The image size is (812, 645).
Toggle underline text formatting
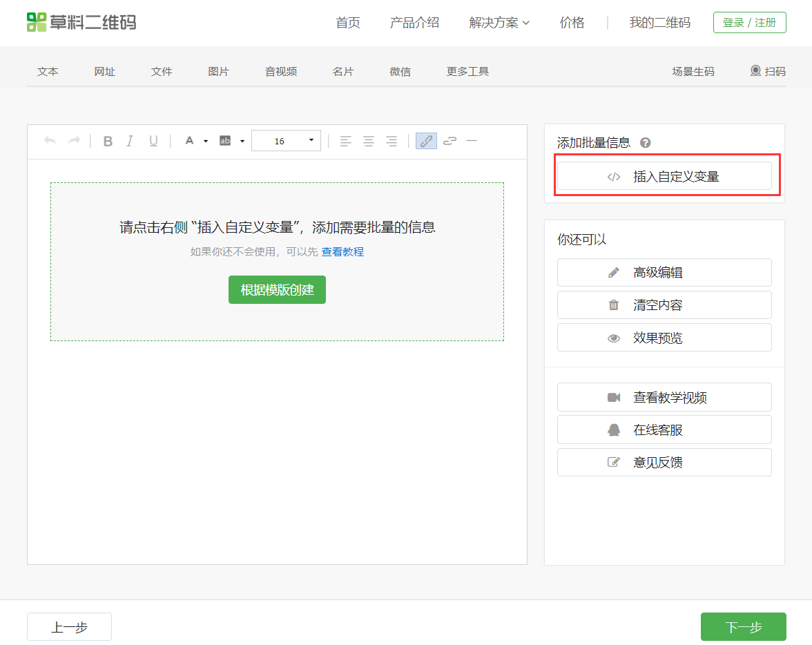[153, 142]
